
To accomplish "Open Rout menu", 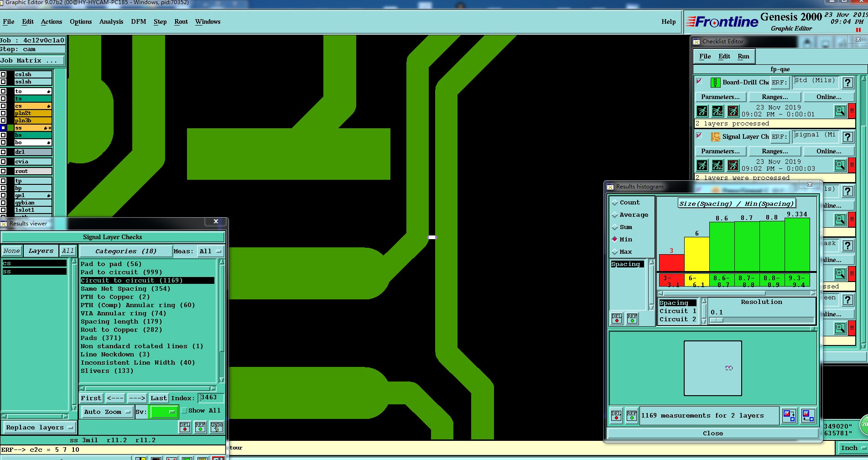I will pyautogui.click(x=181, y=21).
